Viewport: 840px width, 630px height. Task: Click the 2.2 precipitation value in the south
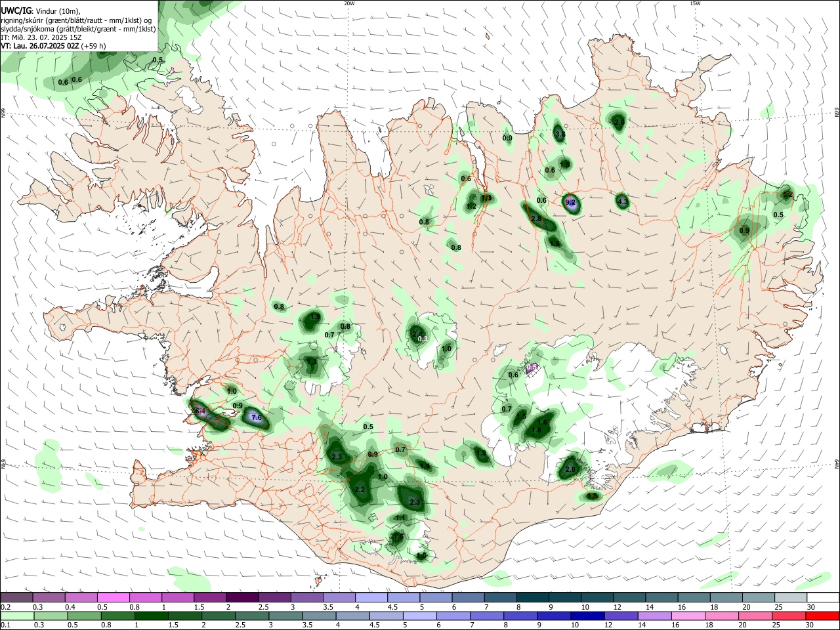(359, 490)
